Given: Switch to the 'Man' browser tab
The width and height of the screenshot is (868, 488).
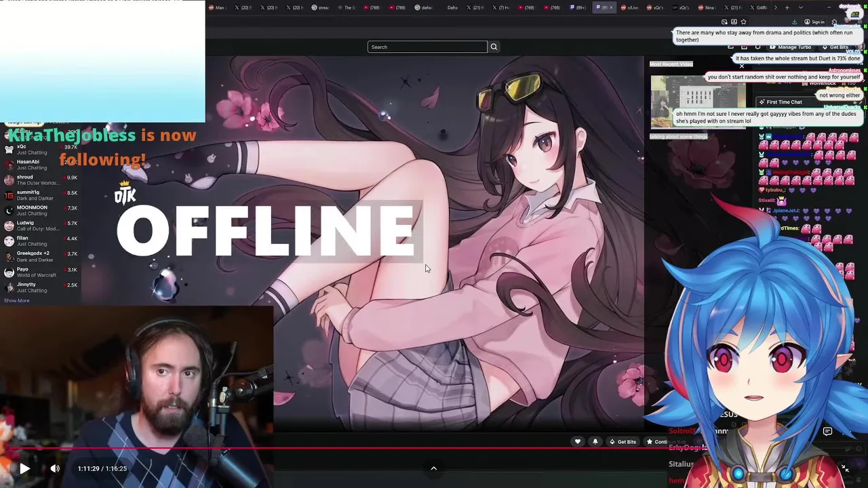Looking at the screenshot, I should click(x=217, y=7).
